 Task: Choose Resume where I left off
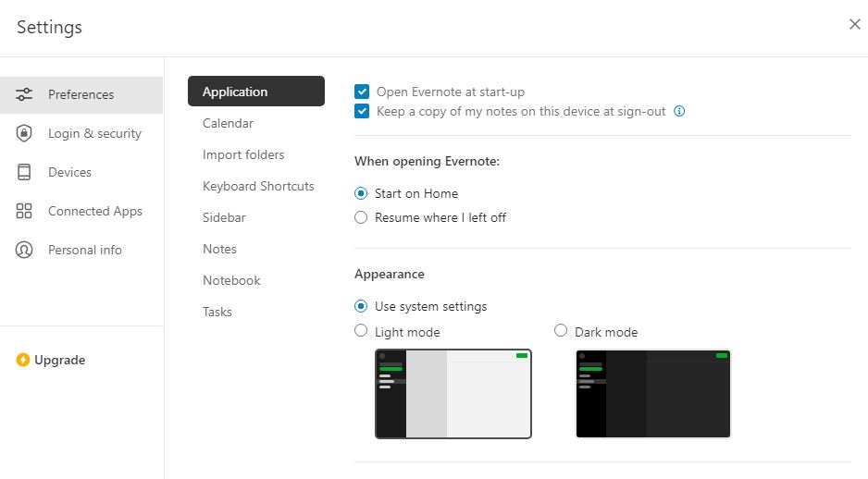[361, 217]
